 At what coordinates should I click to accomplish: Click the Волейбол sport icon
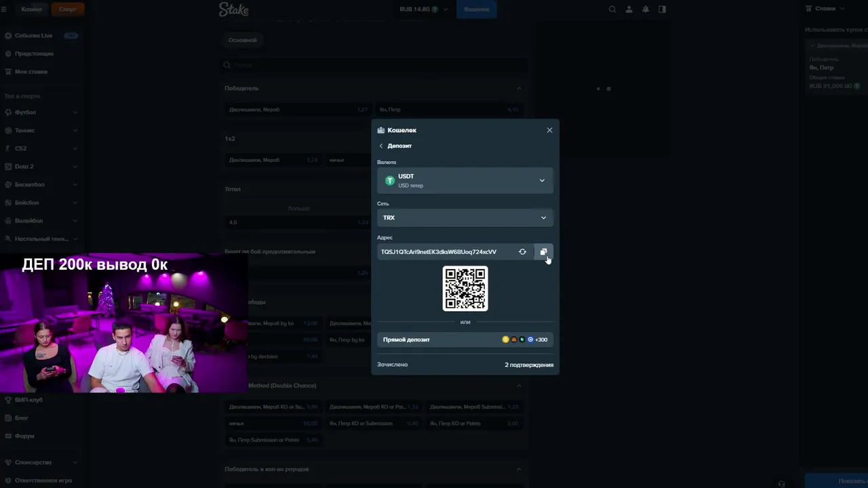click(x=8, y=221)
